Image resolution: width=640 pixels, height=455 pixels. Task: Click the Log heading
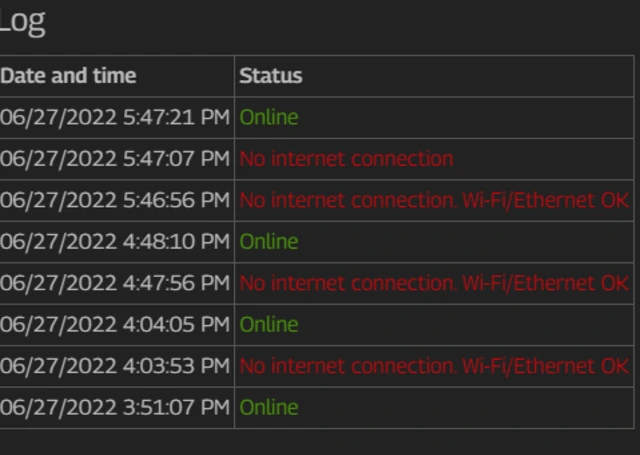(22, 22)
